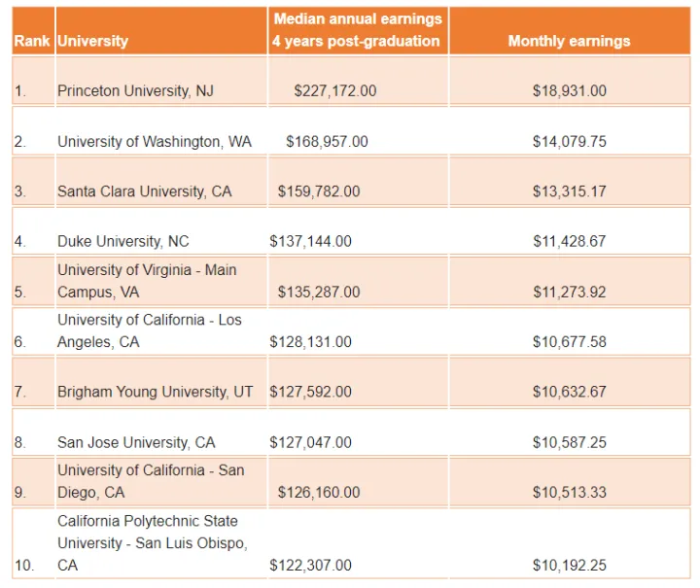Click the University column header
This screenshot has height=588, width=700.
point(92,42)
